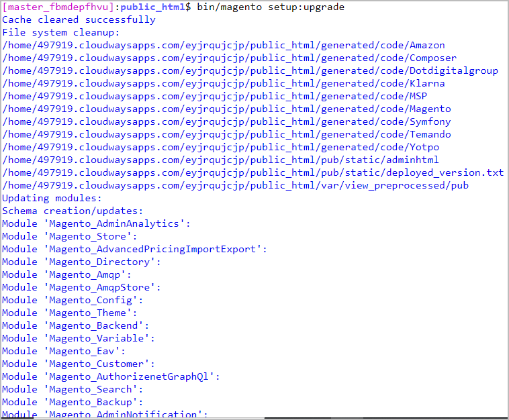Click the path ending in generated/code/Composer
Image resolution: width=509 pixels, height=420 pixels.
(229, 58)
